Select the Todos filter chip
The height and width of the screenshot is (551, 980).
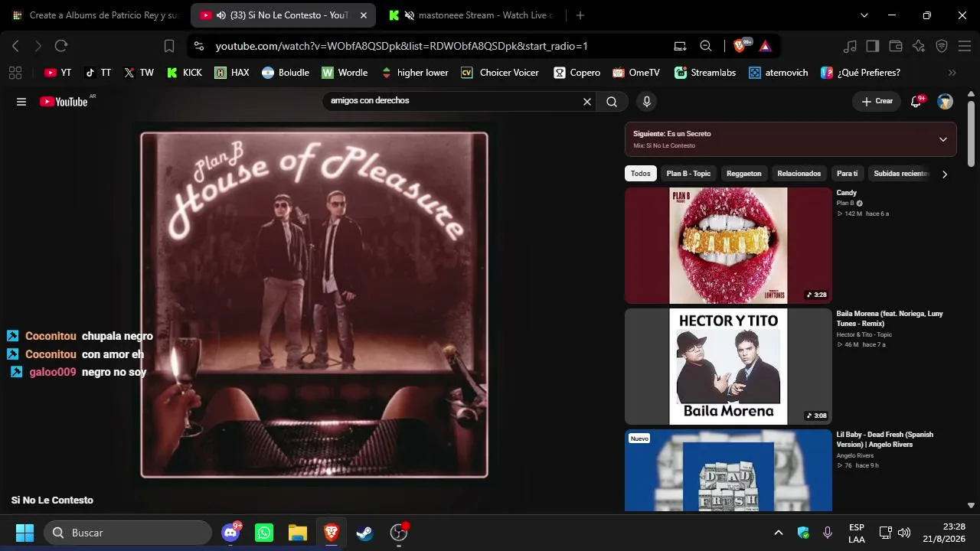coord(641,174)
